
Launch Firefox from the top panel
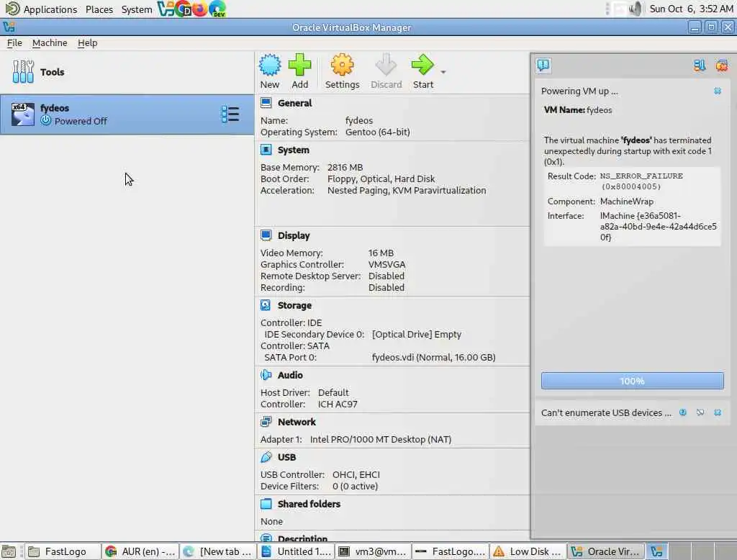tap(200, 9)
